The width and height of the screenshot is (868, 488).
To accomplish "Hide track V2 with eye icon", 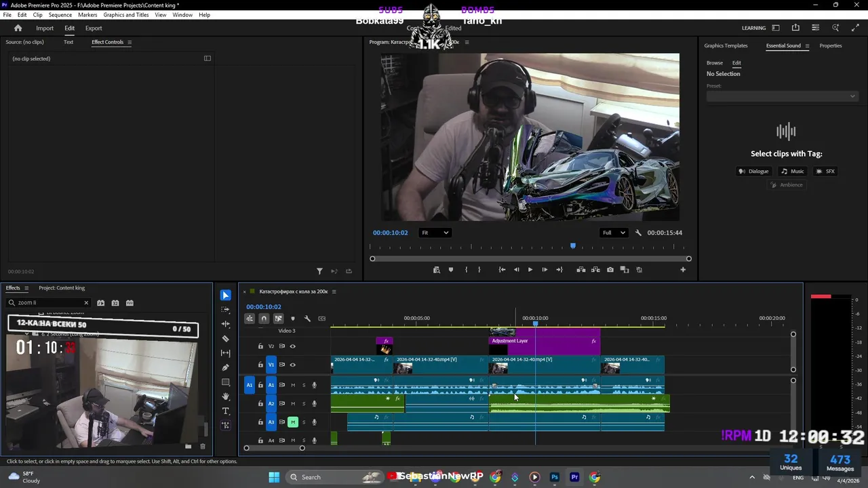I will (x=293, y=346).
